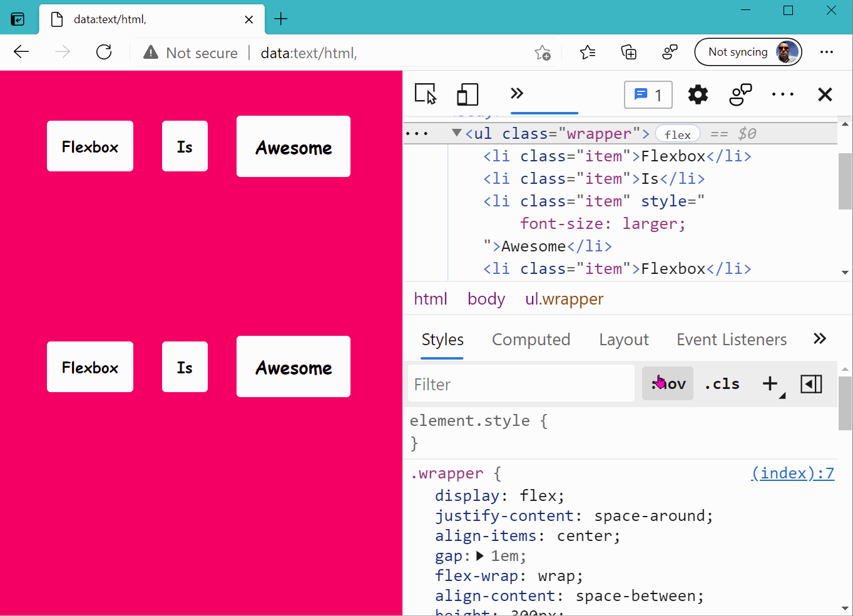853x616 pixels.
Task: Activate the inspect element picker tool
Action: 426,94
